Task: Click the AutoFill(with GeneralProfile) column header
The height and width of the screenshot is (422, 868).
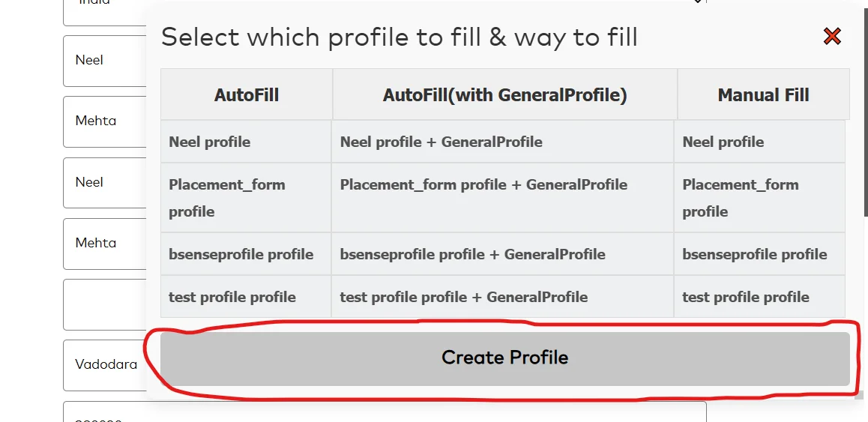Action: 504,95
